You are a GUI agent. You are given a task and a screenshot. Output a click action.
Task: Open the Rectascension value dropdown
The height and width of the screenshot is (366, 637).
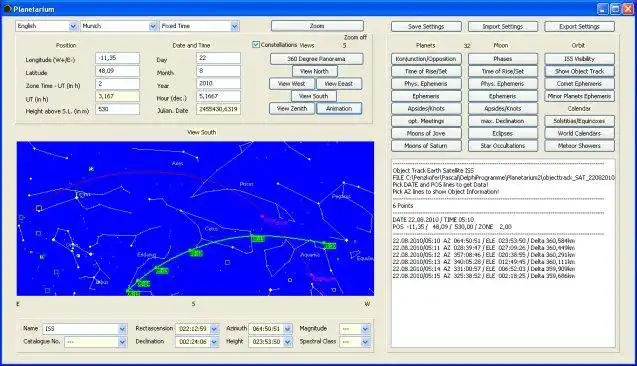pyautogui.click(x=214, y=329)
